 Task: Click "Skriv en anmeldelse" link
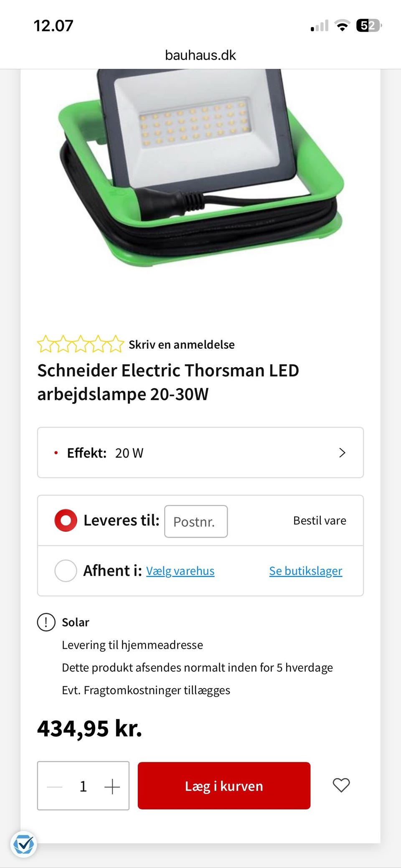pos(181,345)
